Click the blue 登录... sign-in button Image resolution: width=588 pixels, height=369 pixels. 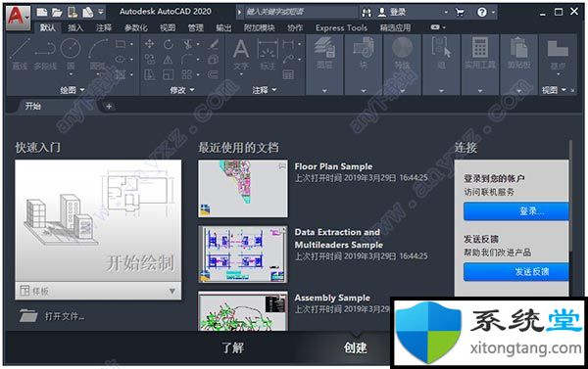point(516,210)
